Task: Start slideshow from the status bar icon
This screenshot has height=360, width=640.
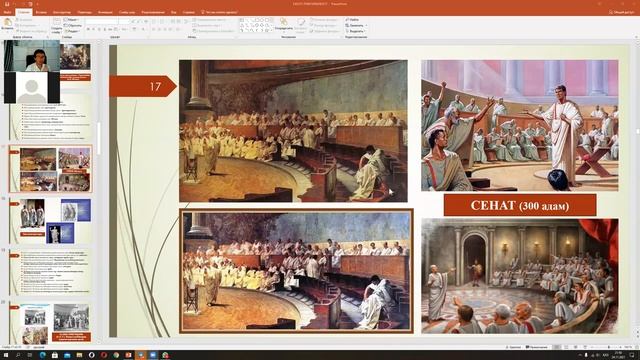Action: [584, 347]
